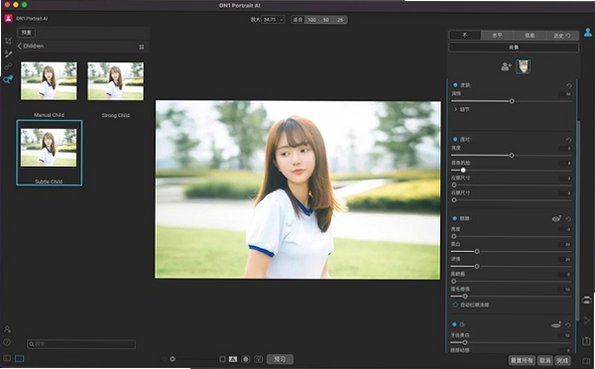This screenshot has width=595, height=369.
Task: Toggle the left panel layout icon at bottom left
Action: (x=7, y=358)
